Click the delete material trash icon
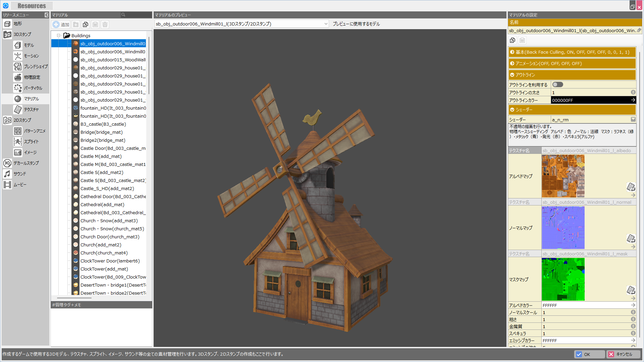 (105, 24)
